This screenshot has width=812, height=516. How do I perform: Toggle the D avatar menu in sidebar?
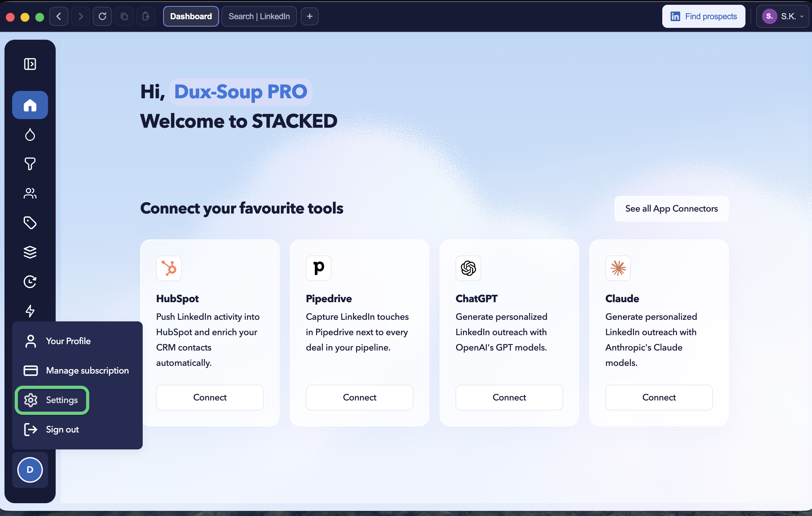(x=30, y=470)
